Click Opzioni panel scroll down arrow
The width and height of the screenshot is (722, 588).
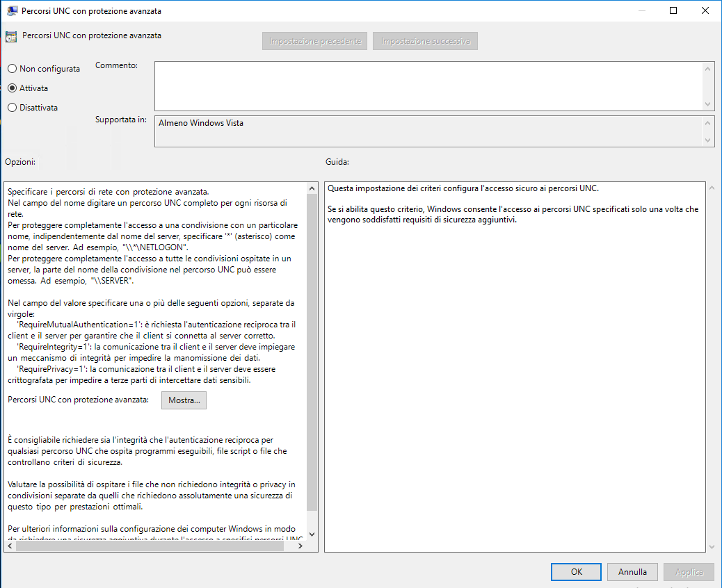pos(312,534)
